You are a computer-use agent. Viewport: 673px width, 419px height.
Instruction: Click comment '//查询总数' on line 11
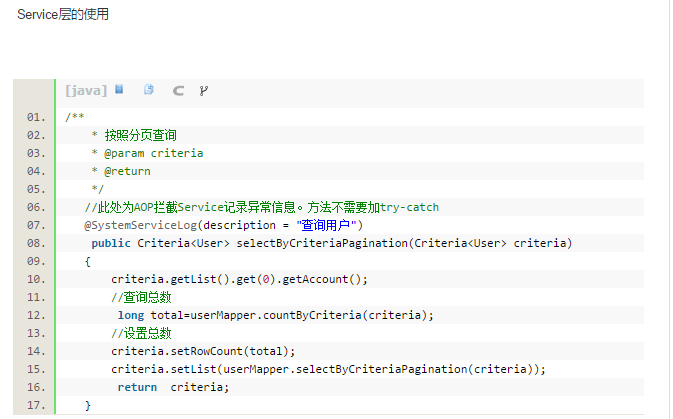pyautogui.click(x=141, y=297)
